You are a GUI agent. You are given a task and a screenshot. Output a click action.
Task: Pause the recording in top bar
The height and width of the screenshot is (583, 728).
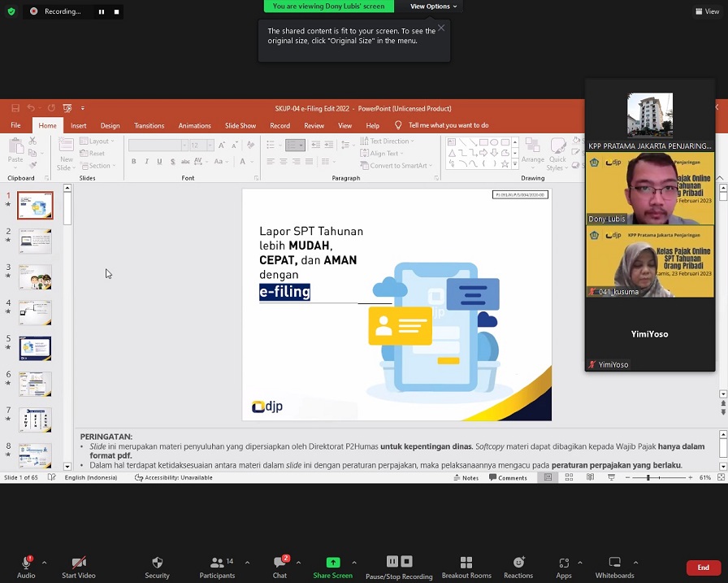pyautogui.click(x=102, y=11)
